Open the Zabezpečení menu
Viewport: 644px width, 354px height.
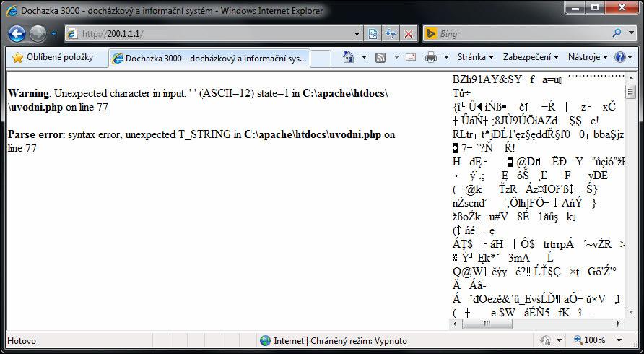pyautogui.click(x=531, y=58)
